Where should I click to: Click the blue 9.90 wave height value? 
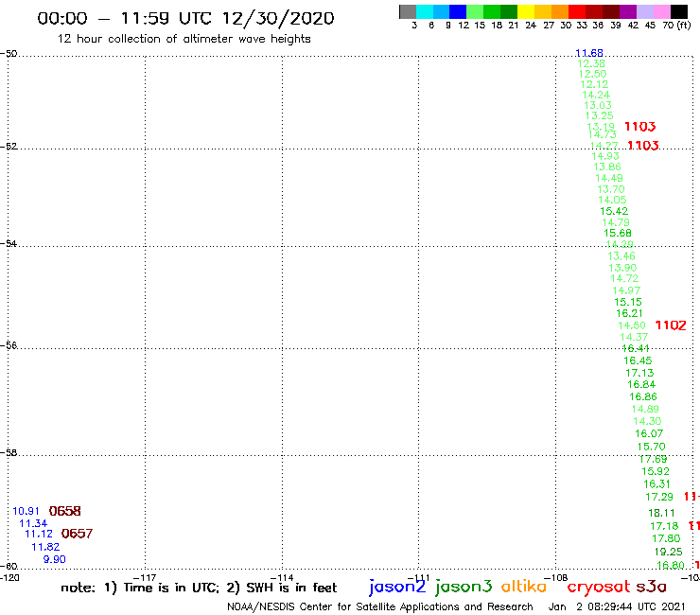point(55,559)
